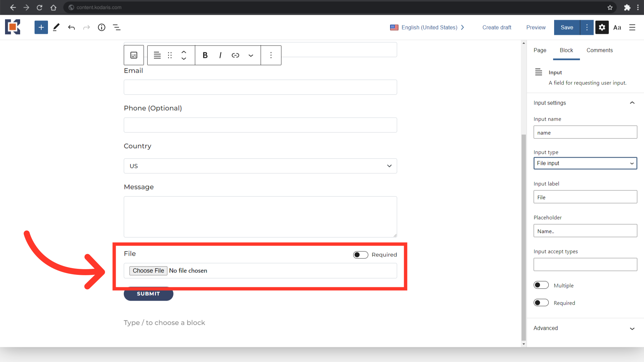The height and width of the screenshot is (362, 644).
Task: Click the Preview link
Action: [536, 27]
